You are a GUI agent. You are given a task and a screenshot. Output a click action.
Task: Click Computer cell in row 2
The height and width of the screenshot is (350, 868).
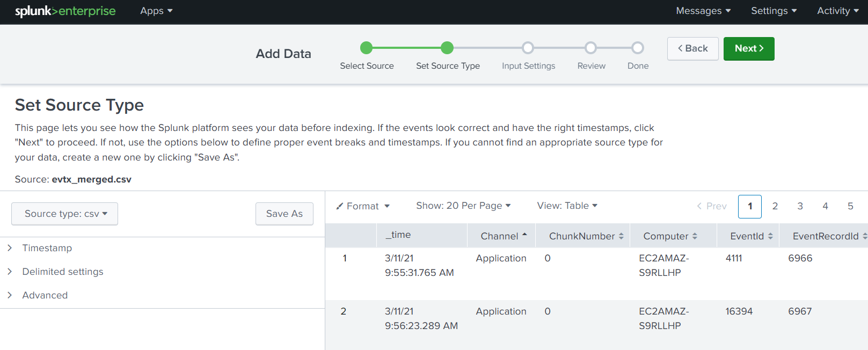(664, 318)
